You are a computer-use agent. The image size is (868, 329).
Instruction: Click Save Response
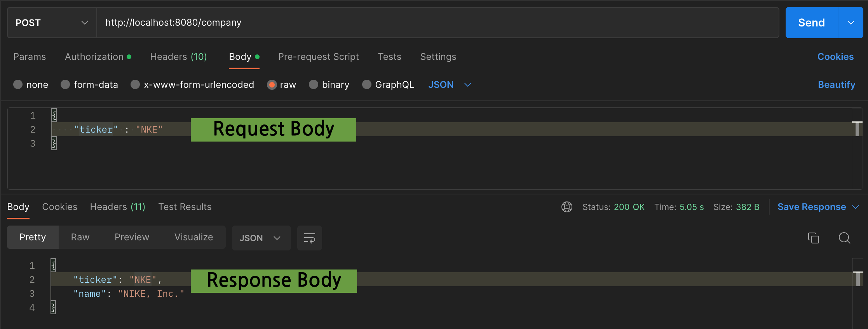coord(812,207)
